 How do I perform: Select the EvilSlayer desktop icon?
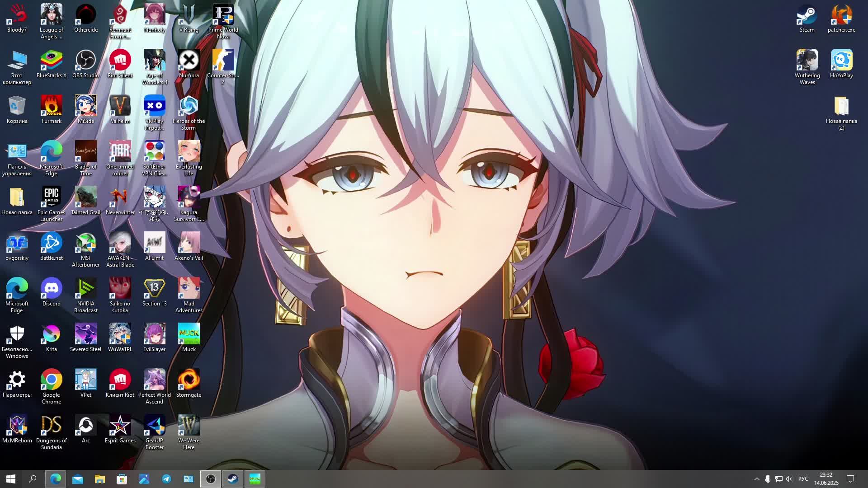tap(155, 338)
